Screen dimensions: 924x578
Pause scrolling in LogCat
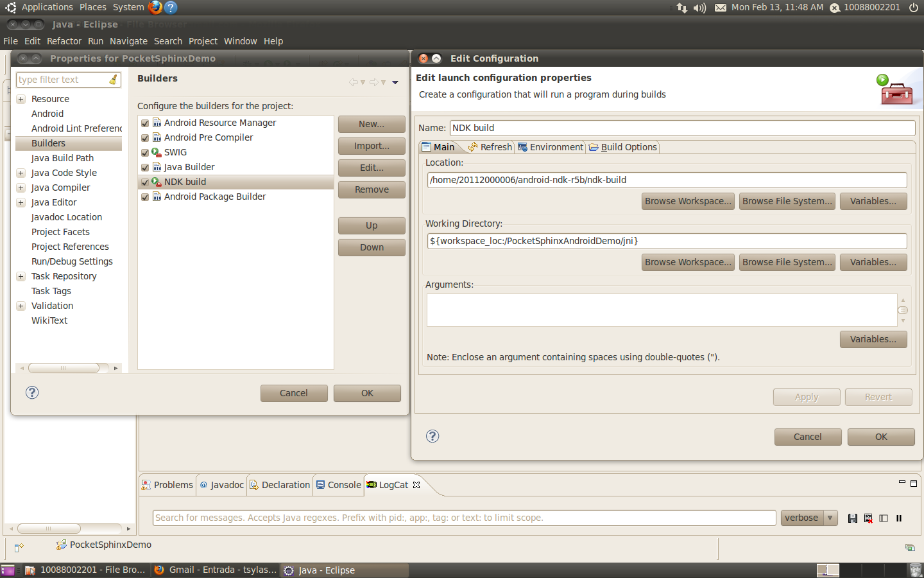pyautogui.click(x=899, y=518)
